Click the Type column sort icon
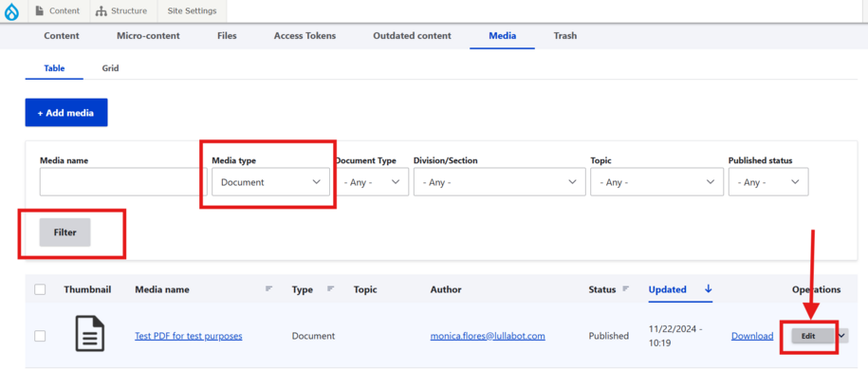This screenshot has height=370, width=868. coord(331,288)
